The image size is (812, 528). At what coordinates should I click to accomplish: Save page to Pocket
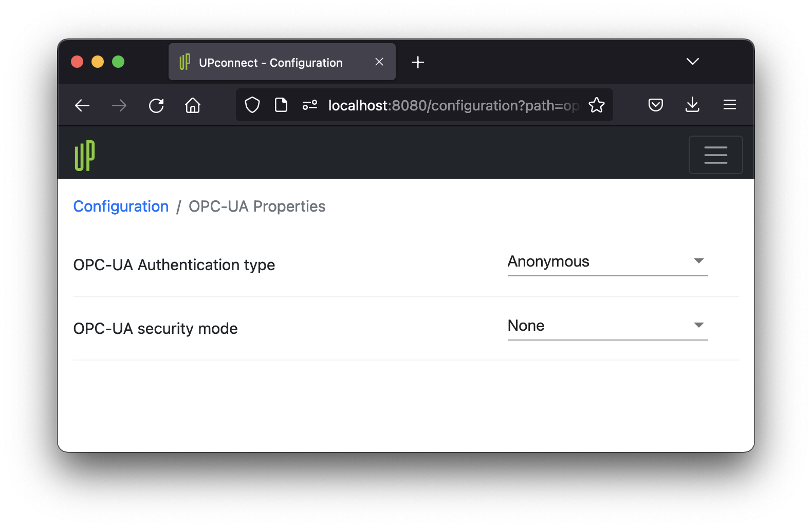pyautogui.click(x=655, y=105)
